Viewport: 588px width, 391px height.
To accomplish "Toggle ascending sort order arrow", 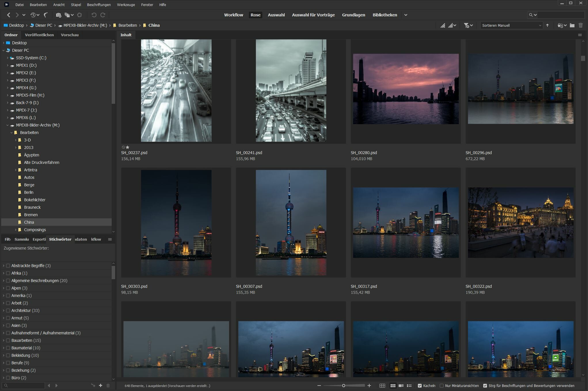I will click(547, 25).
